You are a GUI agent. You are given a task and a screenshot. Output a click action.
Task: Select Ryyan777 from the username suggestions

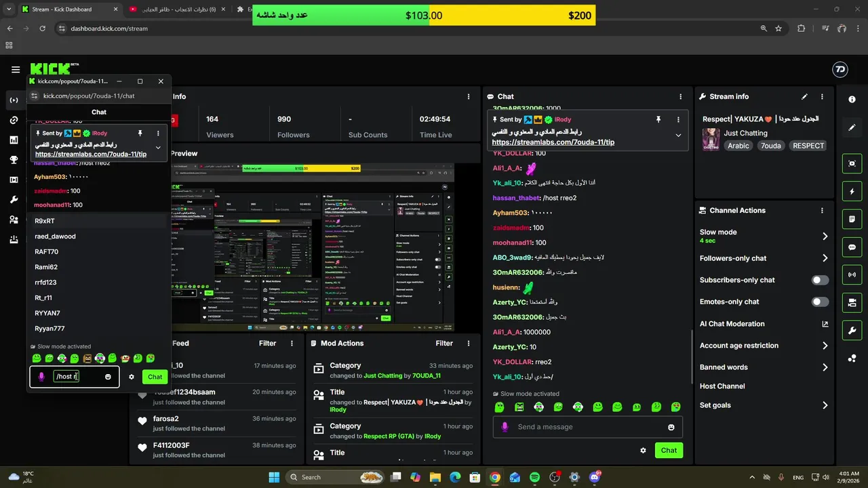point(50,329)
